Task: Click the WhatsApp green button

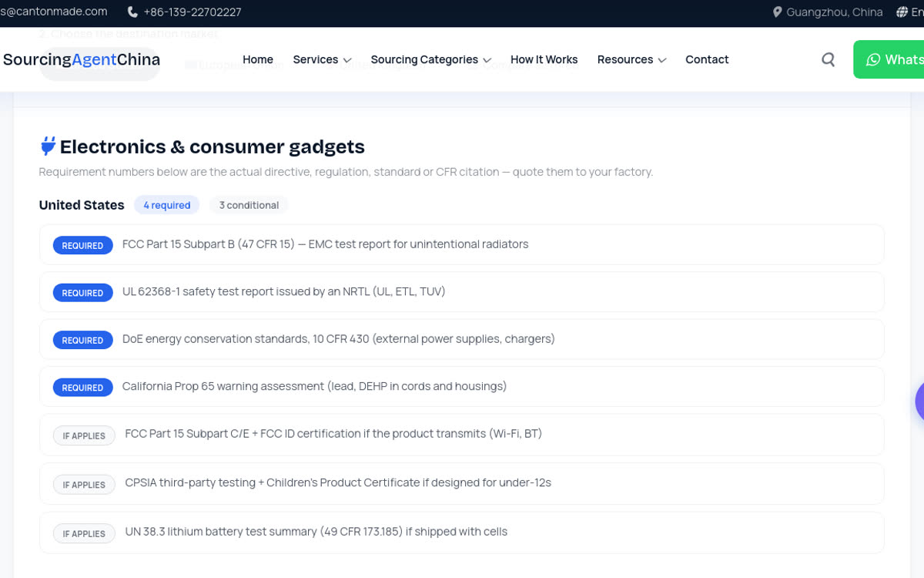Action: (889, 59)
